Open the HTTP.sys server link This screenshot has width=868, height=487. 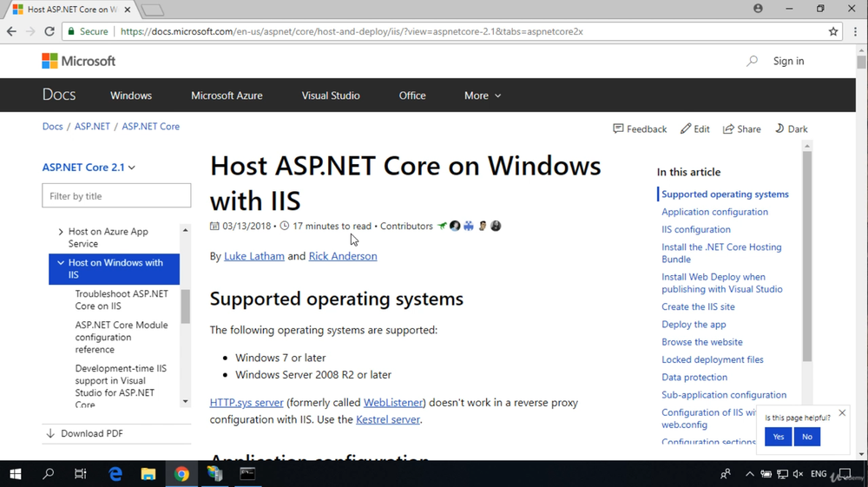pos(247,402)
